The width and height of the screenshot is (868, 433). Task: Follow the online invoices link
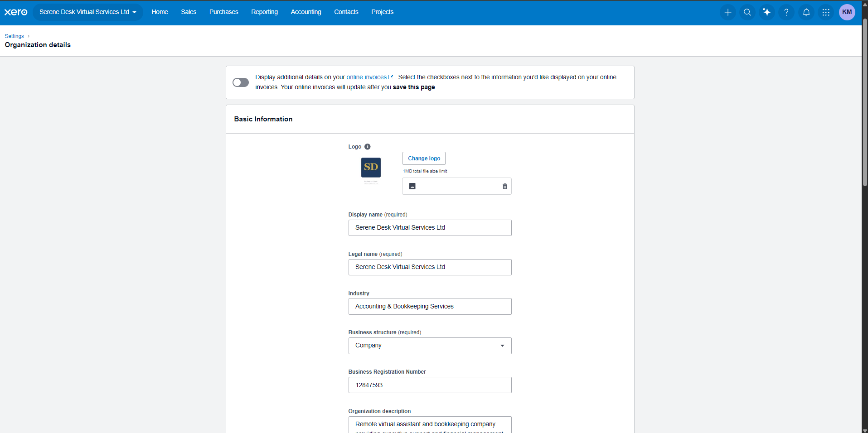(367, 77)
